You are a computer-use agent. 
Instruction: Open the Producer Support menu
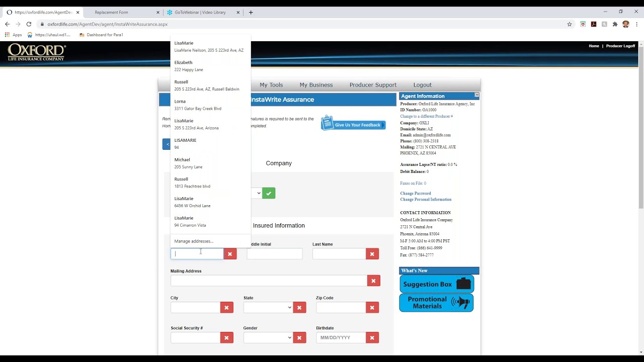[x=373, y=85]
